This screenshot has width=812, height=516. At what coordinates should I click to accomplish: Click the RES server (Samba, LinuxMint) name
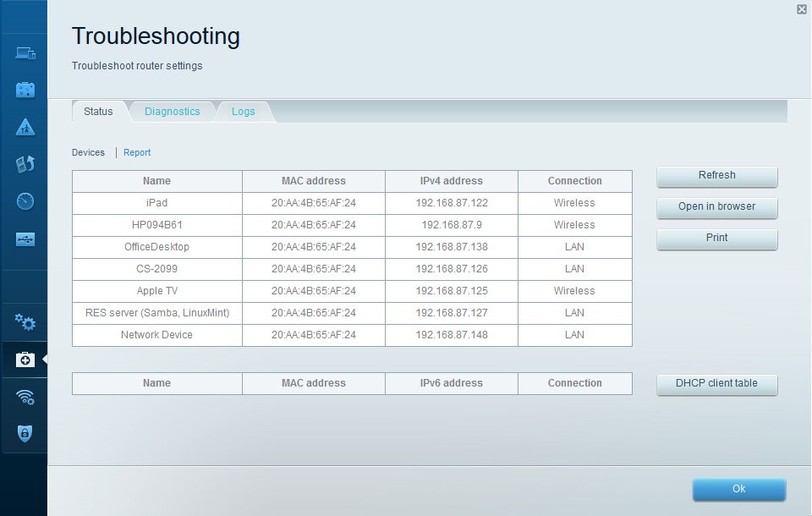tap(157, 313)
